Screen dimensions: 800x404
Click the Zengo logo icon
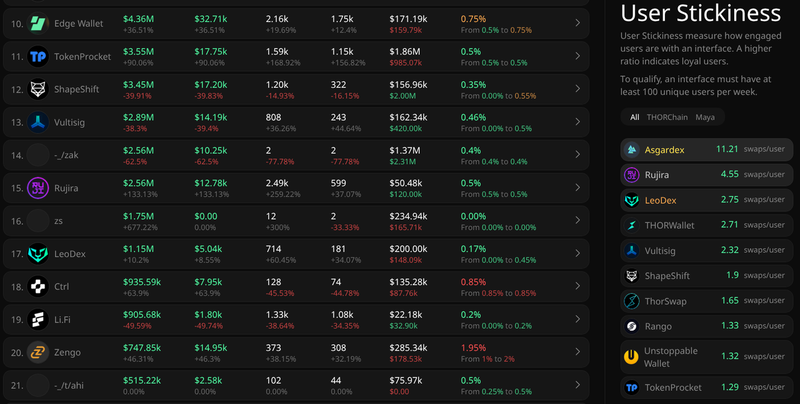[38, 352]
